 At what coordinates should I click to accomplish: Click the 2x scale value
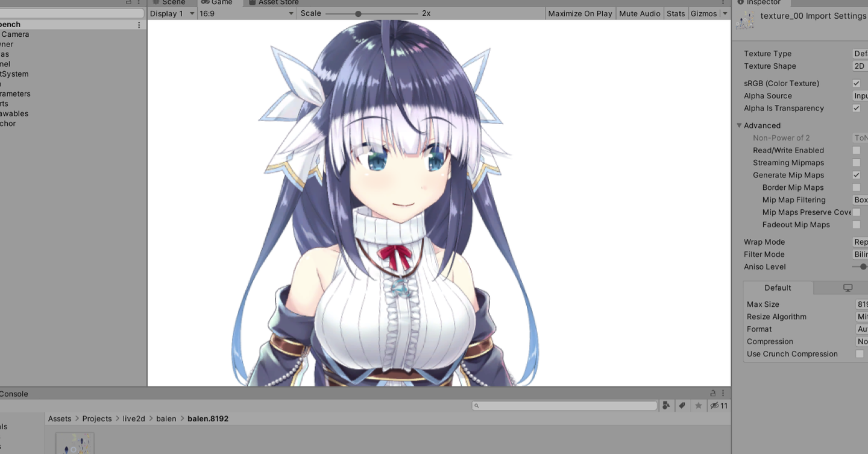(426, 13)
